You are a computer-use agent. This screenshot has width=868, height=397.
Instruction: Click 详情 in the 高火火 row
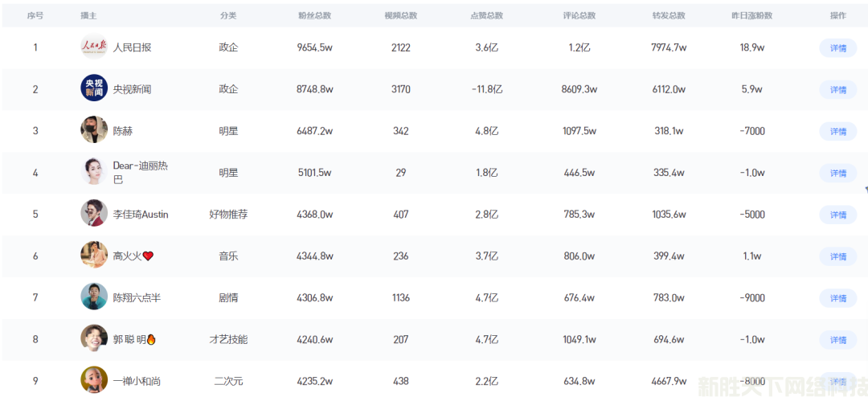click(837, 256)
